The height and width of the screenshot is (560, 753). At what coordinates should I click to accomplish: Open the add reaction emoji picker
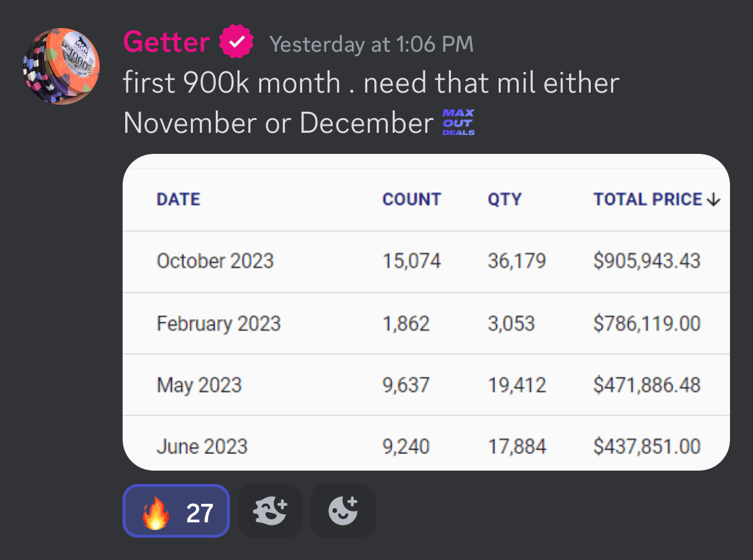coord(342,511)
